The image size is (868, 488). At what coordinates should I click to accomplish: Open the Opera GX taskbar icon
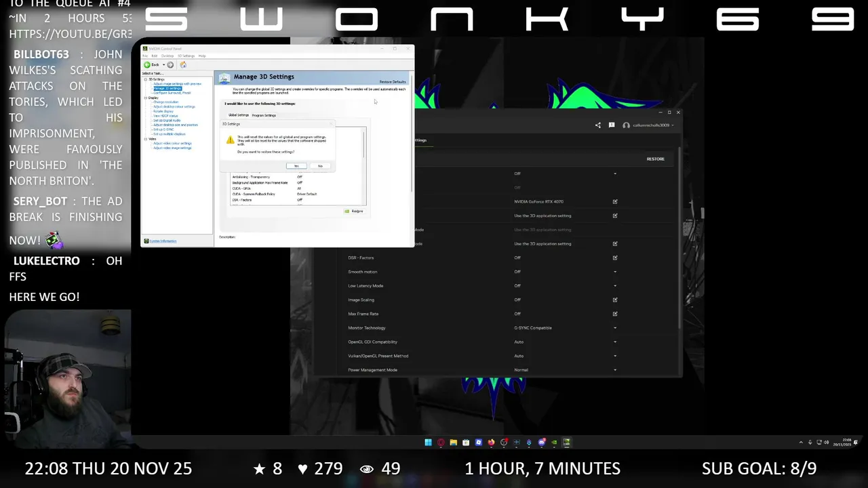click(441, 443)
